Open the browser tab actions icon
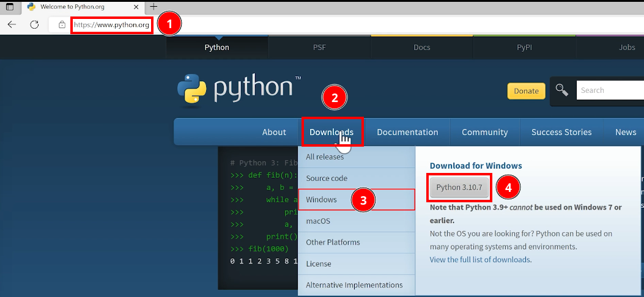 (x=10, y=7)
